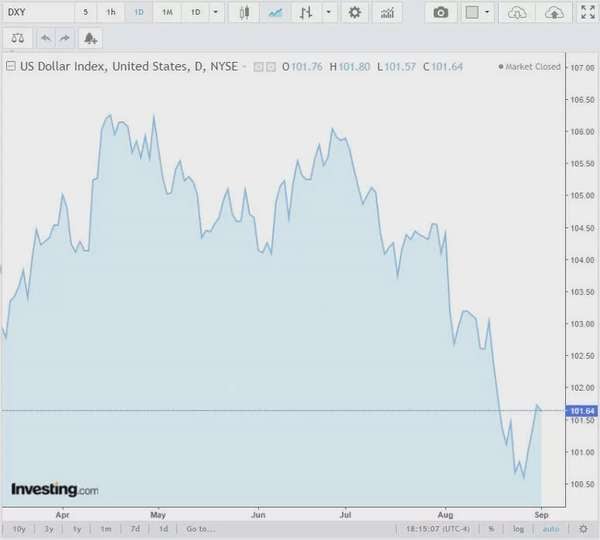
Task: Zoom to 10y date range
Action: [x=19, y=529]
